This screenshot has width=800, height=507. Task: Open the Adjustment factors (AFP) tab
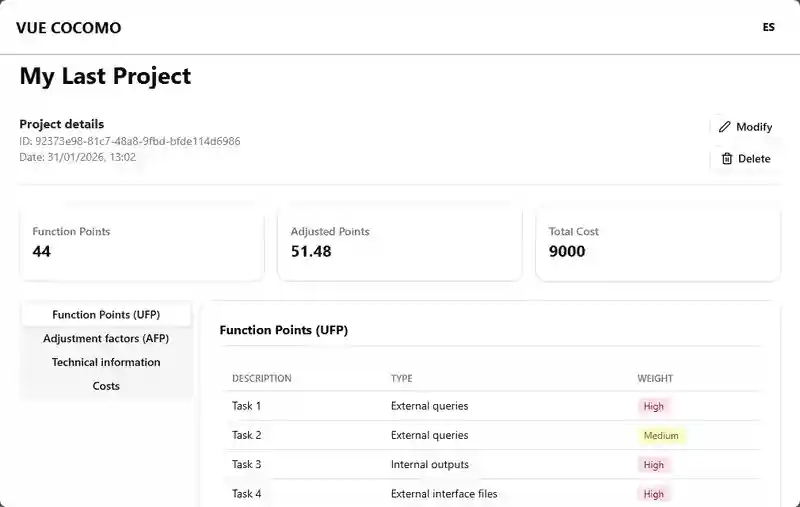[106, 339]
